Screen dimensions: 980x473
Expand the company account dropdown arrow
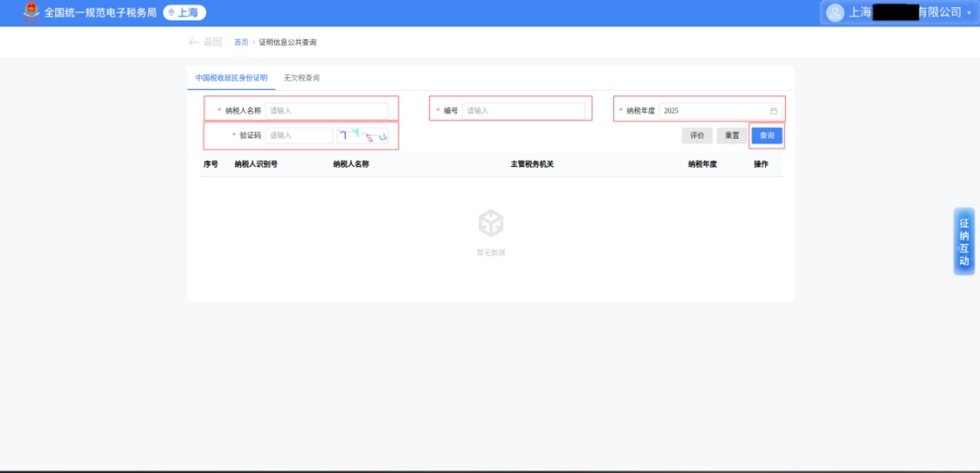(969, 14)
